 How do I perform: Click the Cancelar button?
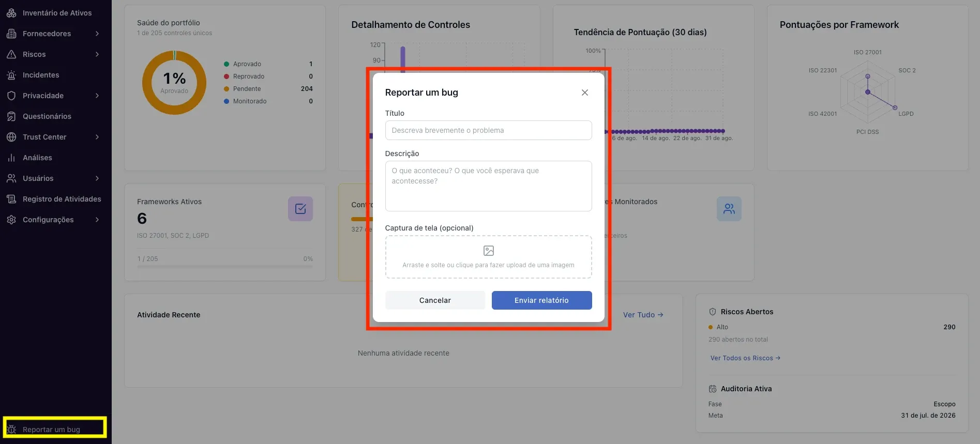click(435, 300)
